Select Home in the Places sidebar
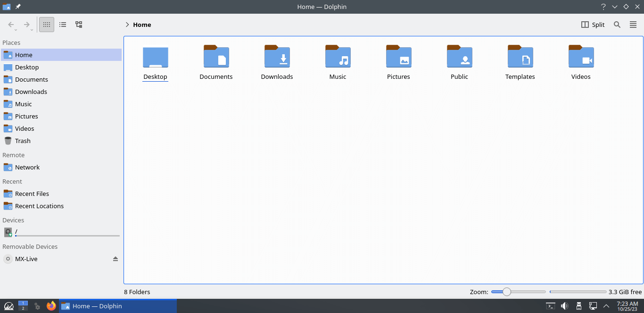 (62, 55)
